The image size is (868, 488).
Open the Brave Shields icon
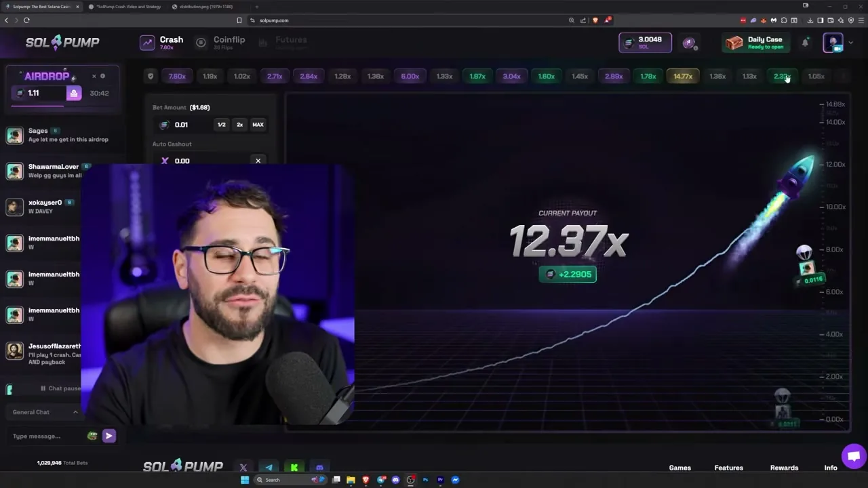coord(595,20)
